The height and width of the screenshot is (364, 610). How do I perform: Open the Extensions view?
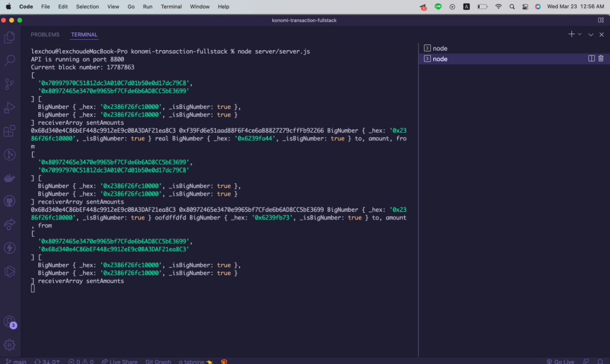(x=10, y=131)
